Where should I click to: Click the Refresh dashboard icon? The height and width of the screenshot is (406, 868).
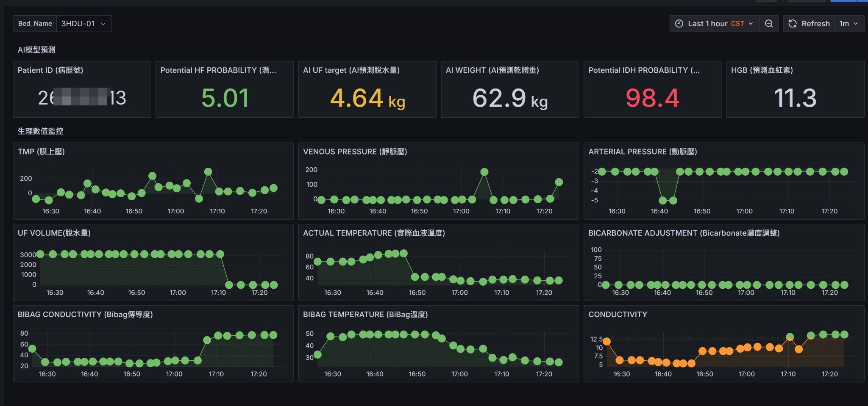click(792, 24)
